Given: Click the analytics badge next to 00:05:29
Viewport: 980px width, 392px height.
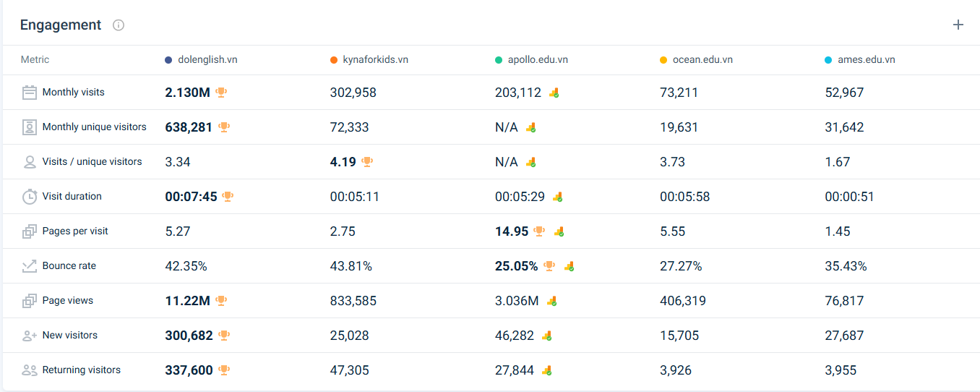Looking at the screenshot, I should pos(557,197).
